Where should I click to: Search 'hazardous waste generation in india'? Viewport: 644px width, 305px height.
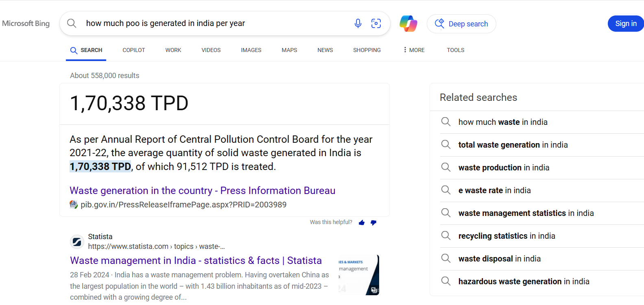point(524,281)
